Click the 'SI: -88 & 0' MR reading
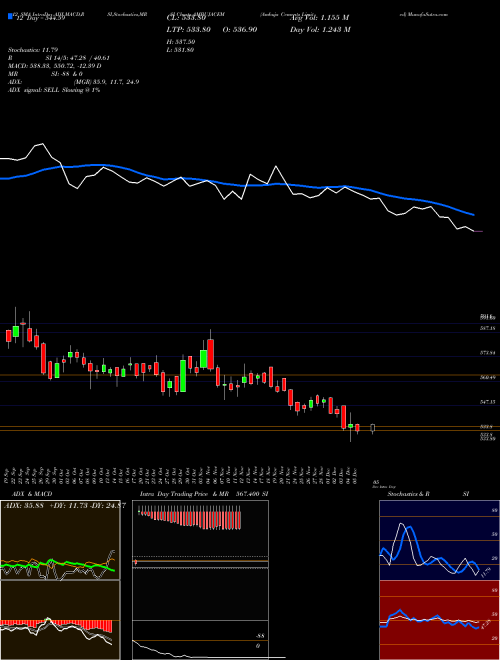The width and height of the screenshot is (500, 660). click(x=67, y=74)
